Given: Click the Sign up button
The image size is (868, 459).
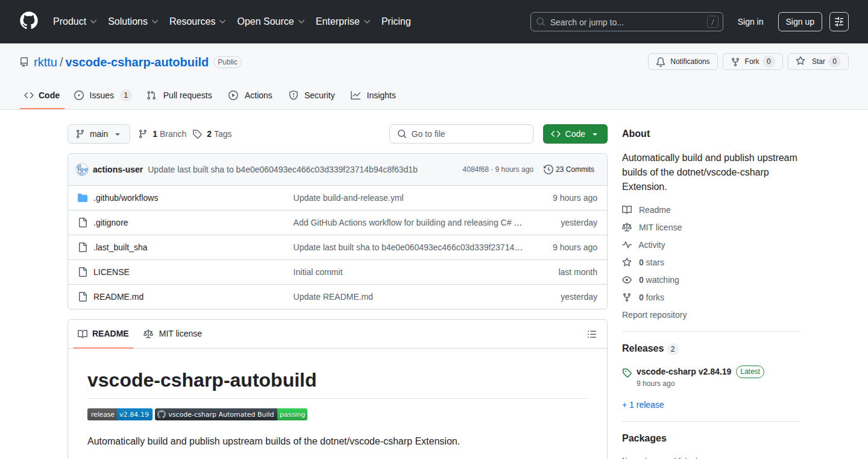Looking at the screenshot, I should click(800, 22).
